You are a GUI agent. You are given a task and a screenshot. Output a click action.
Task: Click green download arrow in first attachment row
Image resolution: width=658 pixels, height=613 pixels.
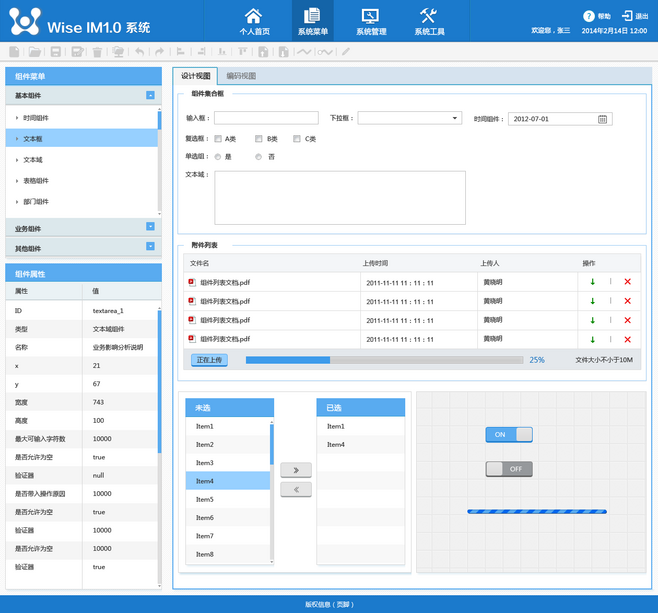(x=593, y=282)
